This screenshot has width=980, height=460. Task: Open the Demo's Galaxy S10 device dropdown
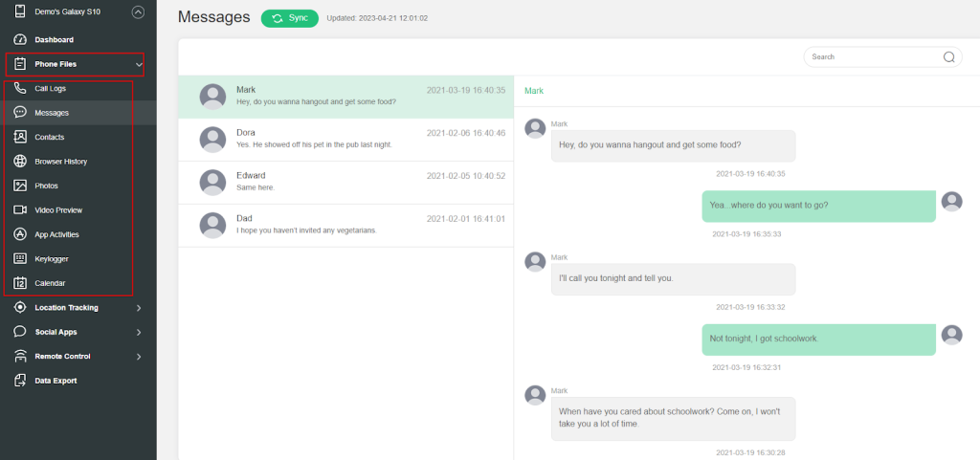tap(139, 12)
